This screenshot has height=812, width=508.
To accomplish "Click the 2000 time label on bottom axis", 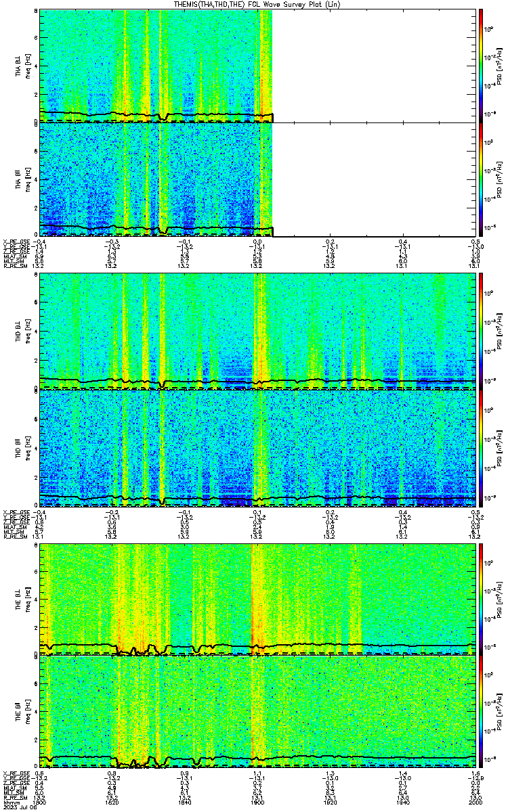I will point(476,802).
